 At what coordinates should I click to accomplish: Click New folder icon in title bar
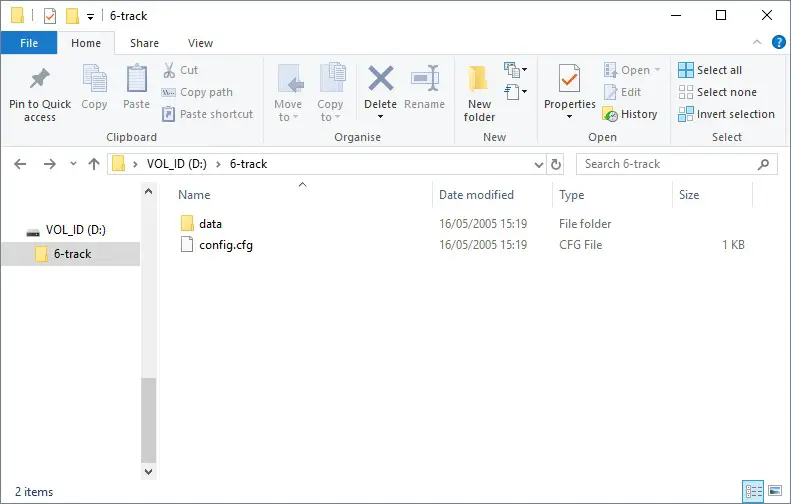[72, 16]
